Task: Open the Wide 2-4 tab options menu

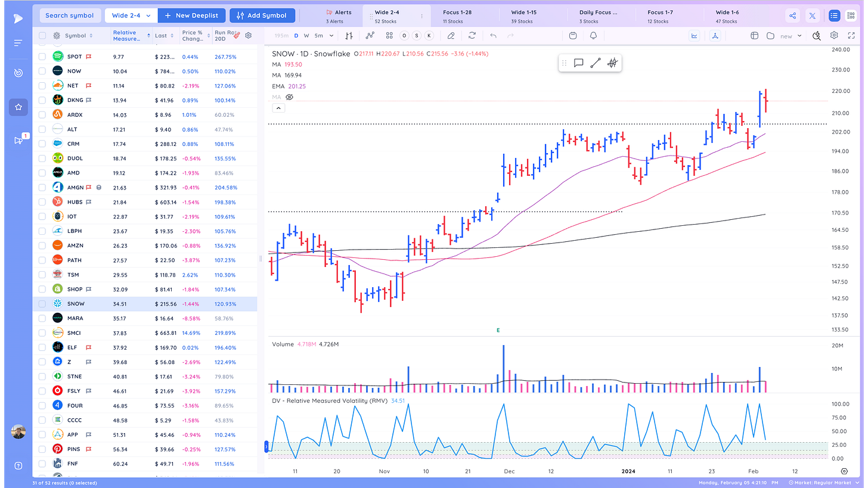Action: click(422, 16)
